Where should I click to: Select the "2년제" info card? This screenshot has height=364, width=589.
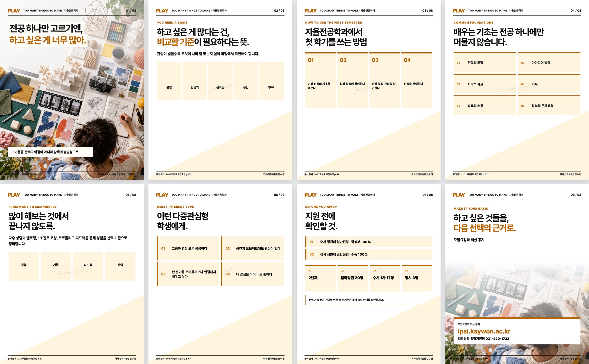tap(321, 278)
